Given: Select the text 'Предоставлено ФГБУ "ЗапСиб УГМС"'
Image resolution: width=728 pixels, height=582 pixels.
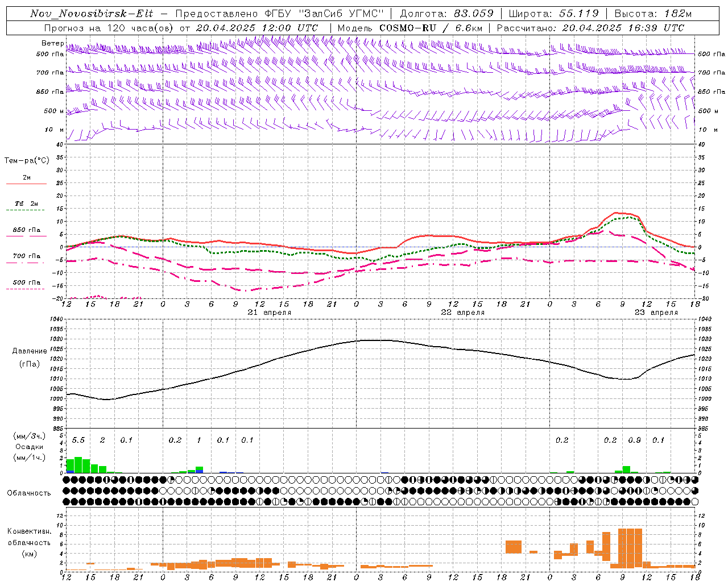Looking at the screenshot, I should [280, 14].
